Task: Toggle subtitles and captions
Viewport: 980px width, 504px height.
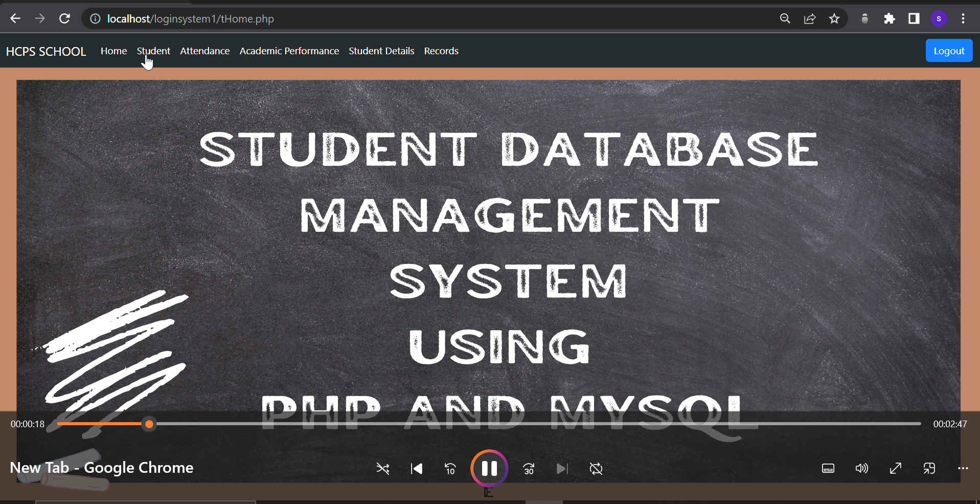Action: click(x=828, y=469)
